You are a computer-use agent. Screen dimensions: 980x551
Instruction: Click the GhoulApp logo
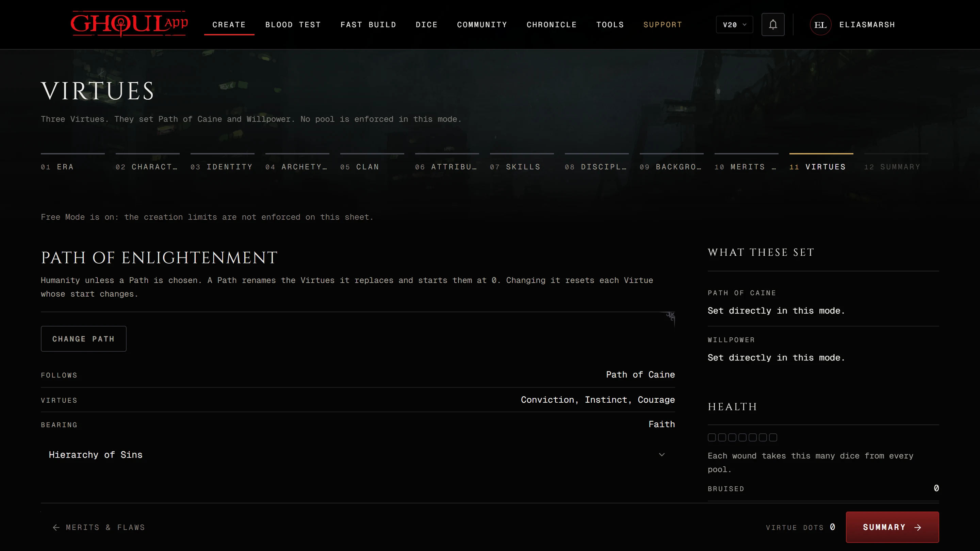(x=129, y=24)
